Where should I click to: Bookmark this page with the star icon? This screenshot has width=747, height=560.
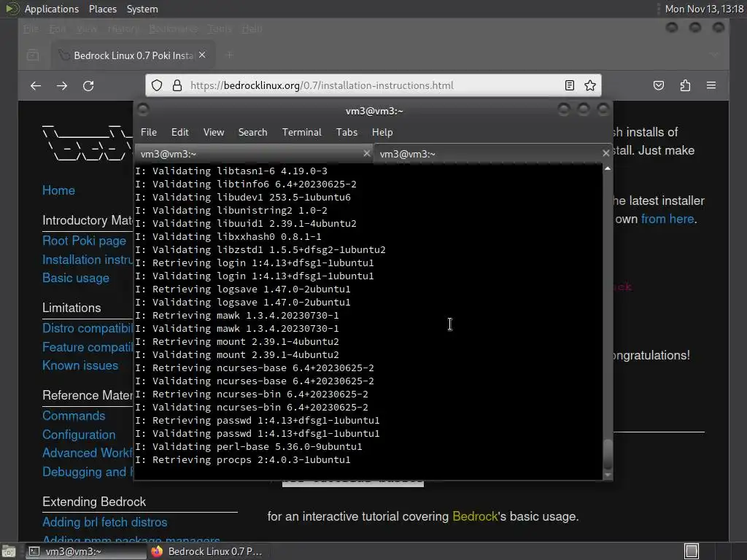[590, 85]
